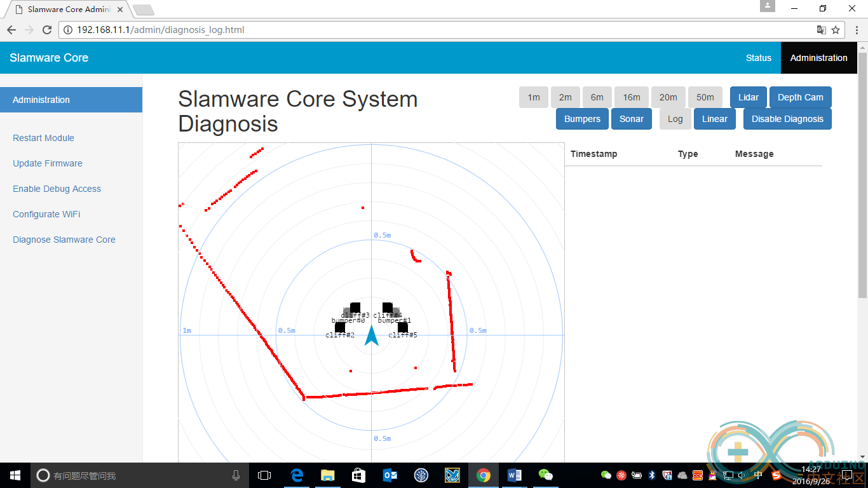
Task: Toggle the Bumpers display
Action: [582, 119]
